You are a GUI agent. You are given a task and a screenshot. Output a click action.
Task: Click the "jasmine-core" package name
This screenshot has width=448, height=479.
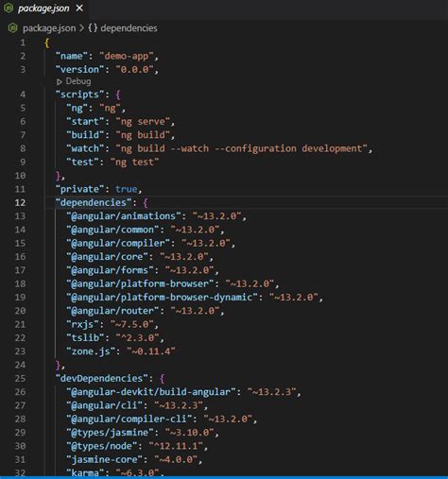coord(104,459)
